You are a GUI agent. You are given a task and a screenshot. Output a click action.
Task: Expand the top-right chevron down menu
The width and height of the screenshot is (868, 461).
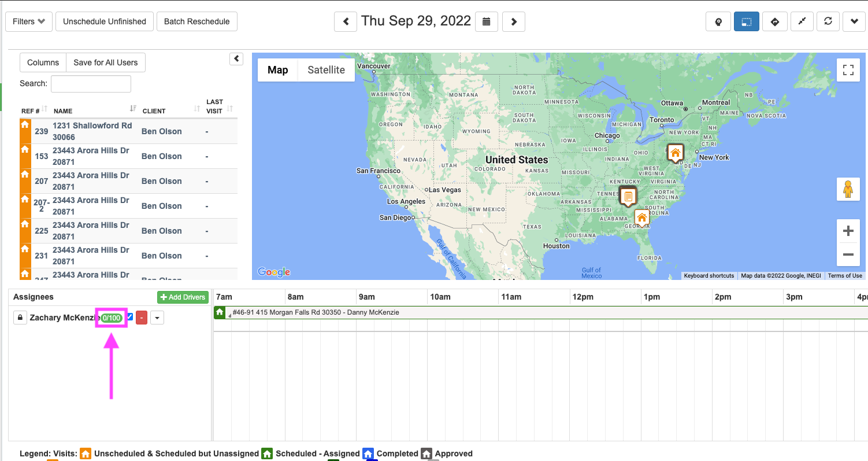[854, 21]
